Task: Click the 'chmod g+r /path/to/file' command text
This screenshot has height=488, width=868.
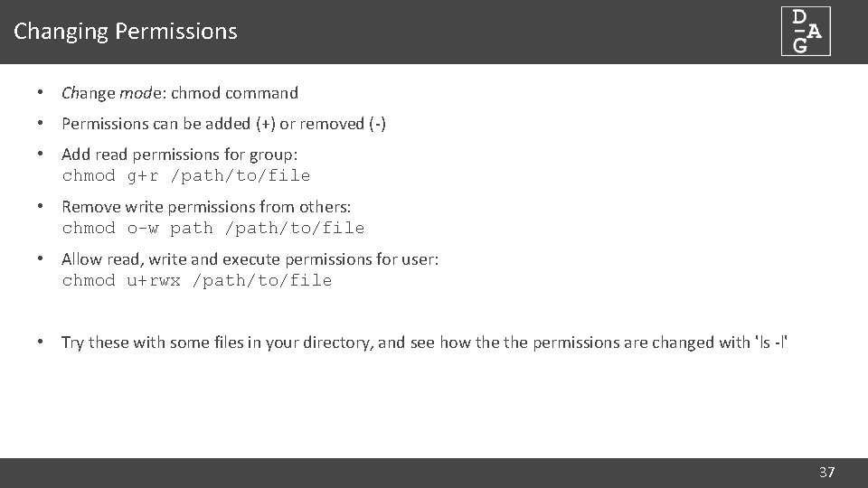Action: click(185, 175)
